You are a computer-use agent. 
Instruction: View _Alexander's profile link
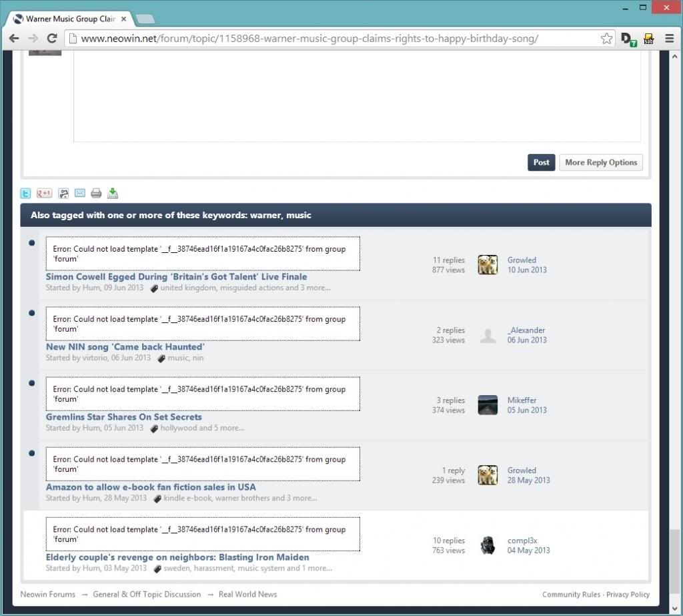tap(526, 330)
